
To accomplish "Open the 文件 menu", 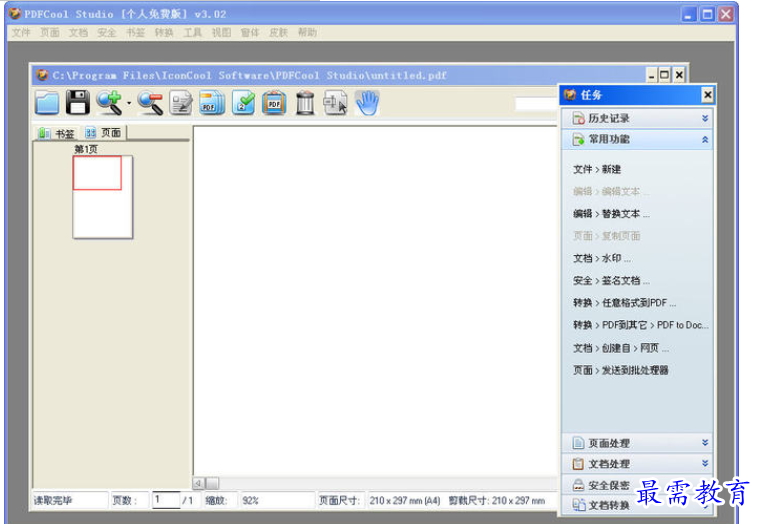I will 21,32.
